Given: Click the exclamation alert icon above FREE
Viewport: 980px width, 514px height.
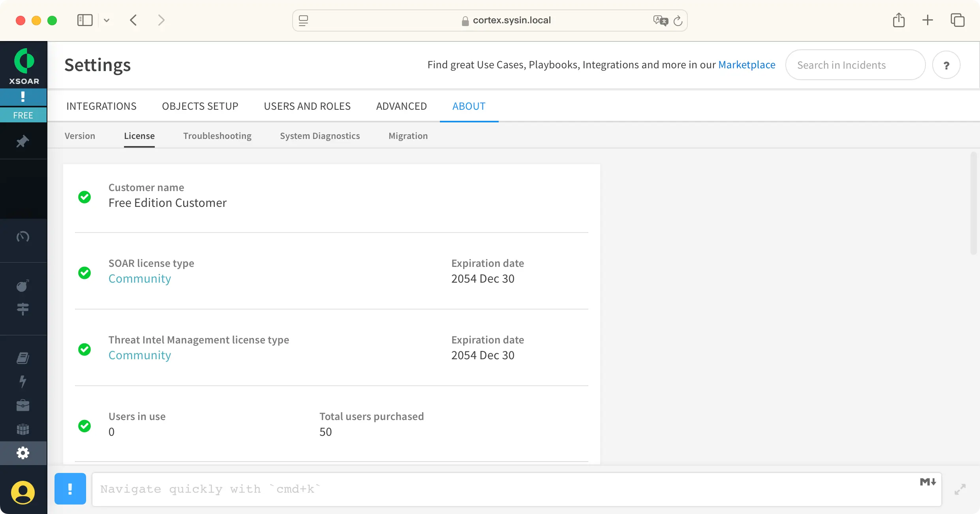Looking at the screenshot, I should pyautogui.click(x=23, y=97).
